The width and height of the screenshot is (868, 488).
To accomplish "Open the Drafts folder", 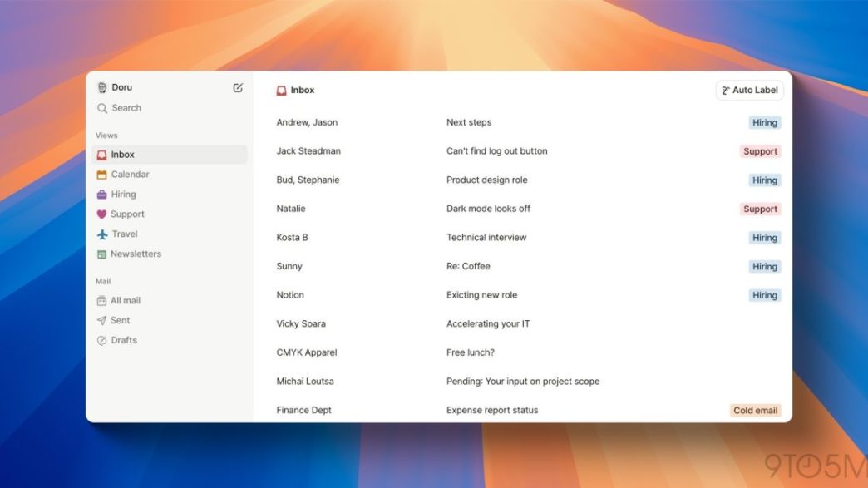I will [x=101, y=341].
